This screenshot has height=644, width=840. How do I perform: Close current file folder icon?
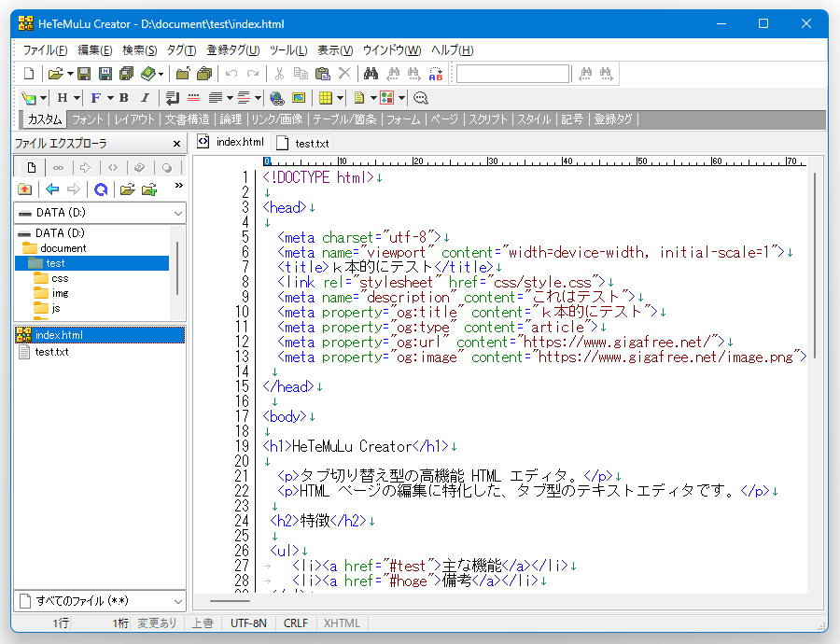point(183,74)
